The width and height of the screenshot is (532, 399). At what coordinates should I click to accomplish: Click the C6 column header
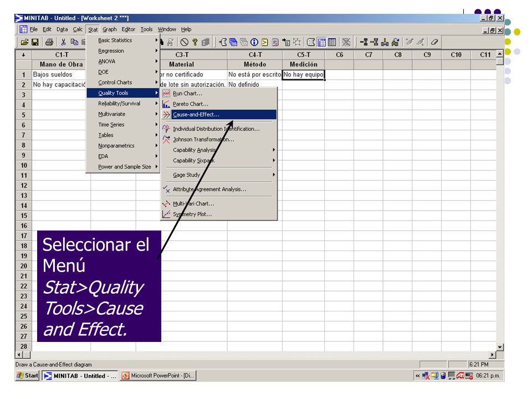click(x=339, y=55)
